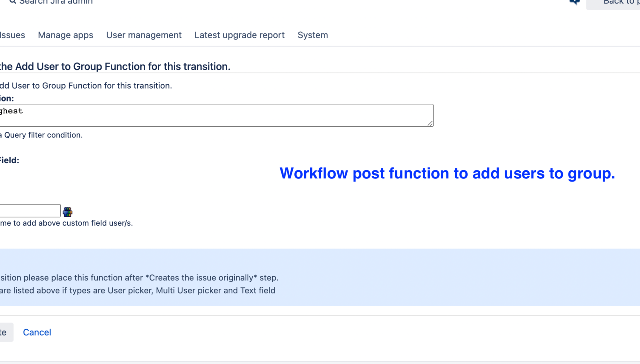Viewport: 640px width, 364px height.
Task: Click the search magnifier icon
Action: click(12, 2)
